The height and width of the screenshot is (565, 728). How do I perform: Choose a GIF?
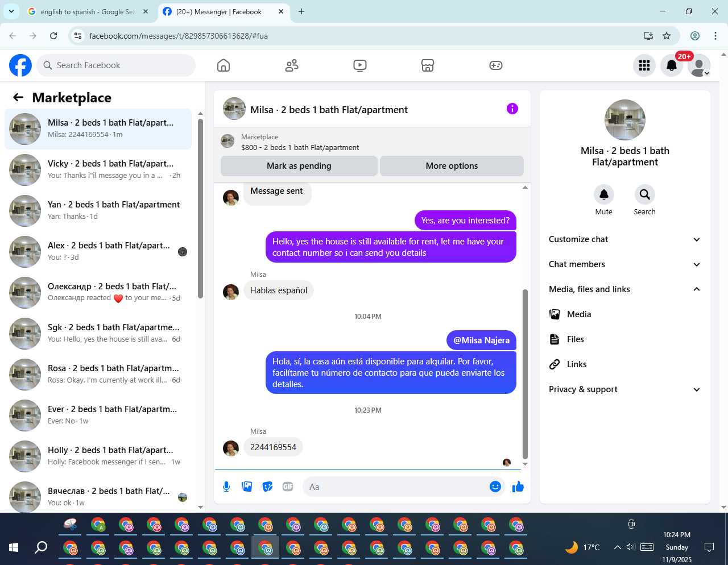pyautogui.click(x=288, y=487)
